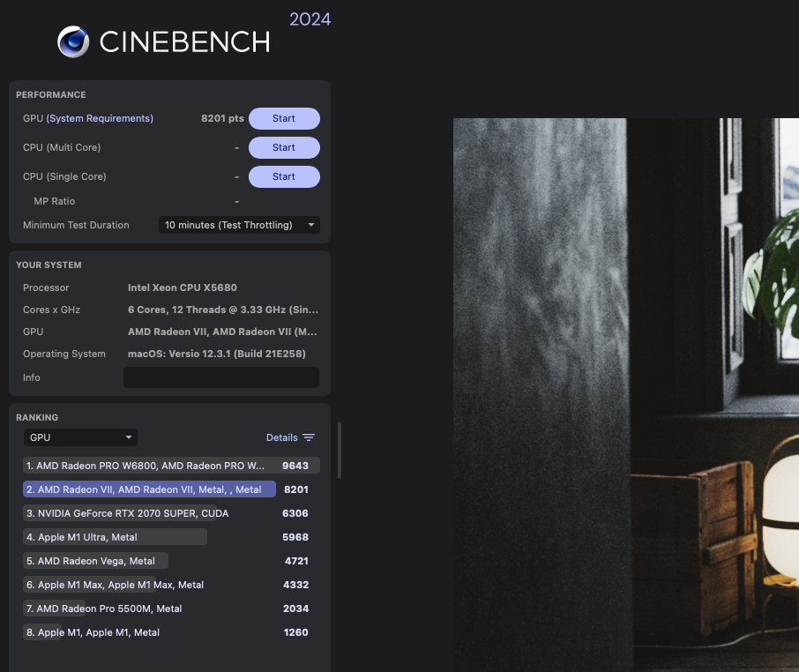Click the Intel Xeon CPU X5680 text
Viewport: 799px width, 672px height.
(183, 287)
